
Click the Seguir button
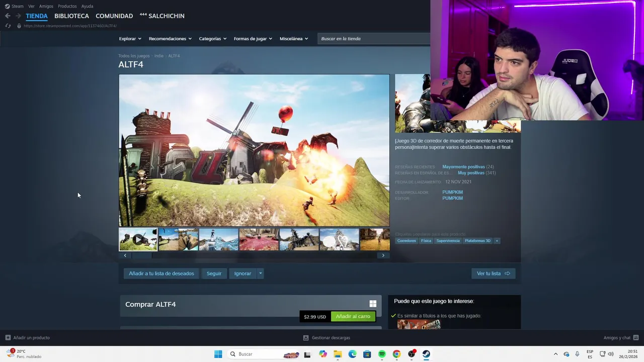214,274
